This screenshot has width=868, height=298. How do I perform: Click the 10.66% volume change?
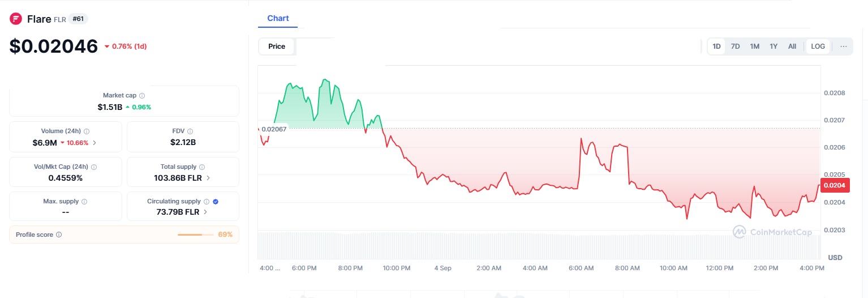(x=74, y=143)
